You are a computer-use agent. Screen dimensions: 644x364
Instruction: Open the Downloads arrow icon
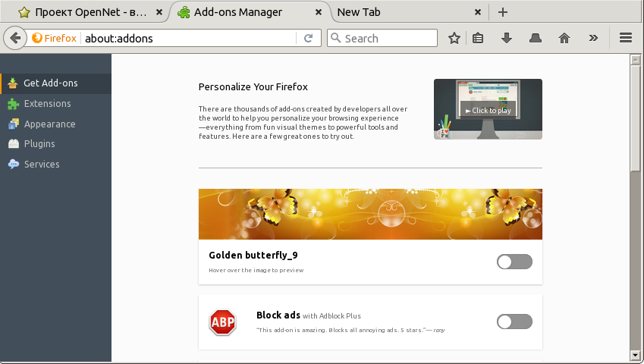coord(507,39)
